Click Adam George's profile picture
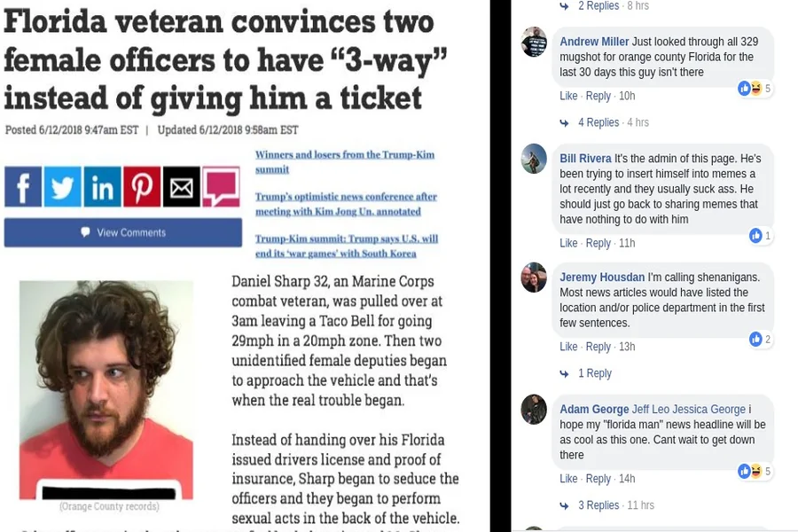798x532 pixels. coord(534,410)
